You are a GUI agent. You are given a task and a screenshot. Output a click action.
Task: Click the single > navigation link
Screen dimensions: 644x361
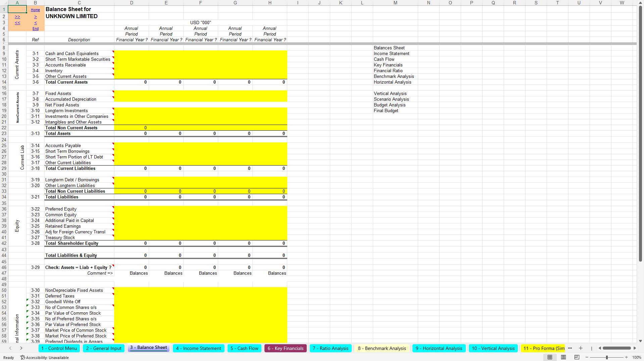[36, 16]
